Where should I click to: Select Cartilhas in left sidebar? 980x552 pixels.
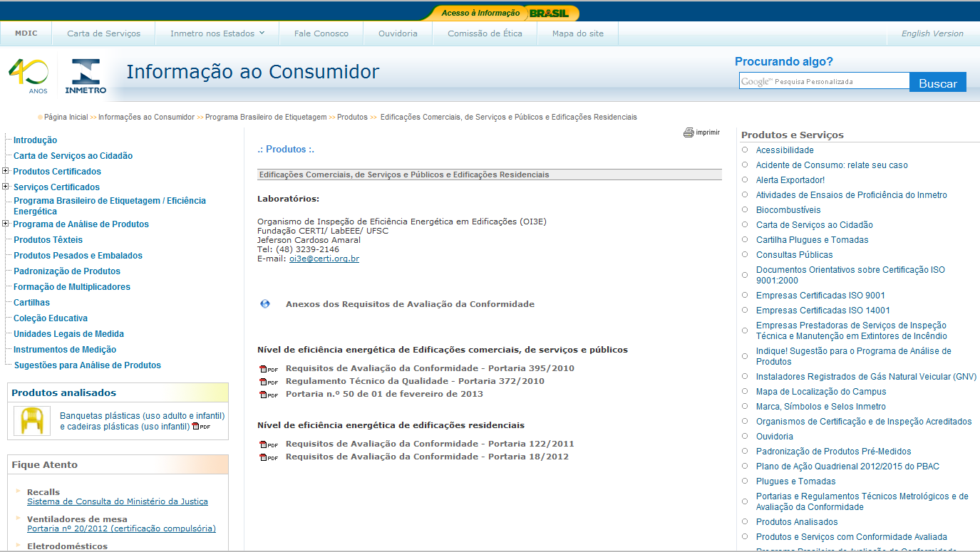[31, 303]
